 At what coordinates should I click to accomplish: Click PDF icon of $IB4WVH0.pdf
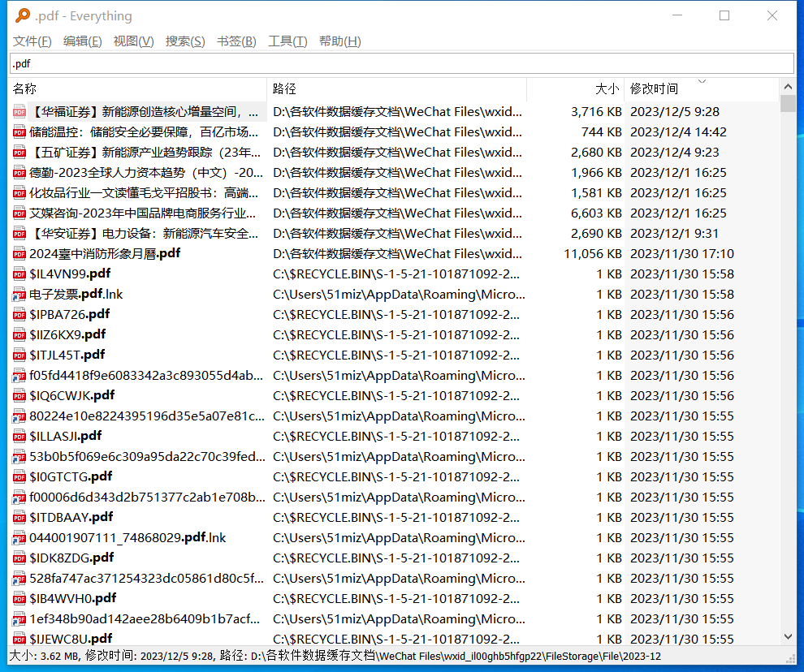pyautogui.click(x=19, y=599)
